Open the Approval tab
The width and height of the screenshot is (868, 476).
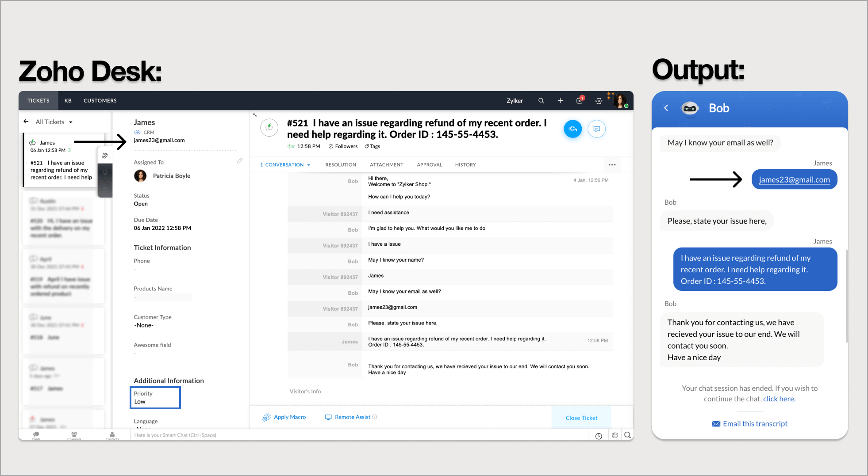430,165
